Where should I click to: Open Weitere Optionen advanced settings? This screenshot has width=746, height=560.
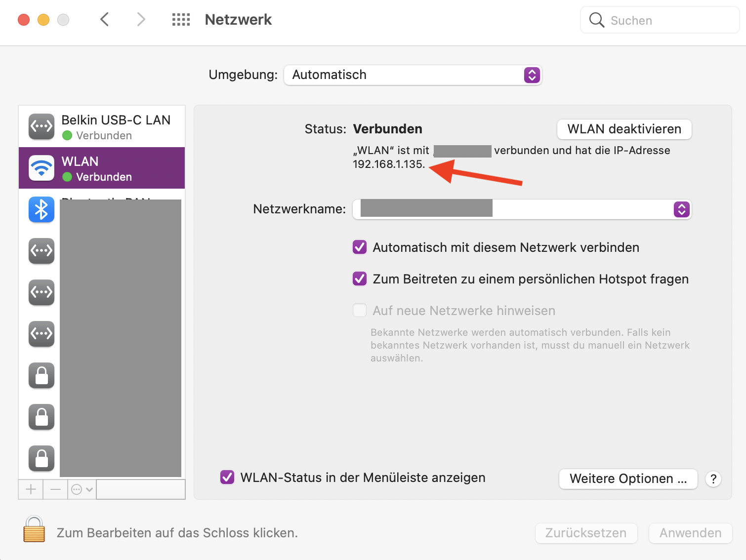click(628, 479)
